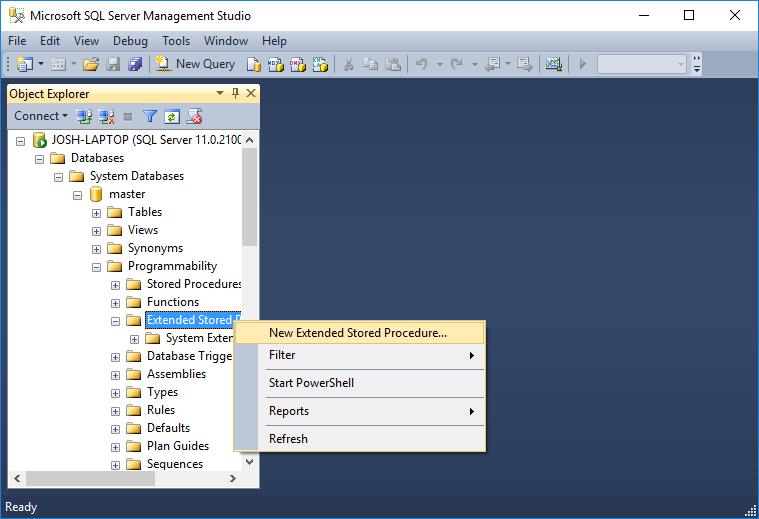The width and height of the screenshot is (759, 519).
Task: Collapse the Databases folder
Action: 40,159
